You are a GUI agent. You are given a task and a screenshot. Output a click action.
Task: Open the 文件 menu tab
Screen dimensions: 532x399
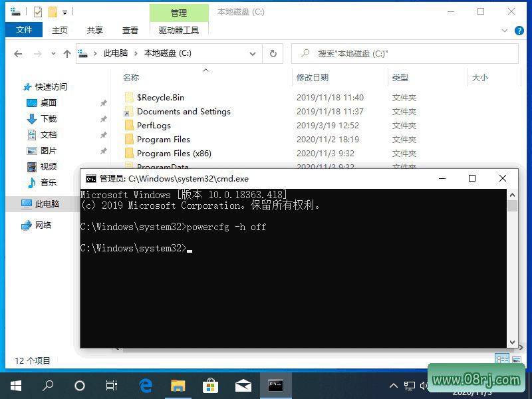click(24, 30)
